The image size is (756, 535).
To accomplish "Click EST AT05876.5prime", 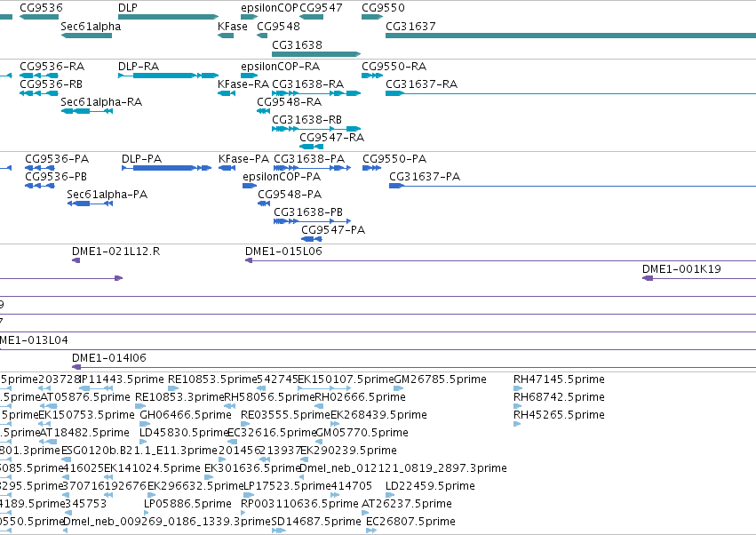I will point(85,397).
